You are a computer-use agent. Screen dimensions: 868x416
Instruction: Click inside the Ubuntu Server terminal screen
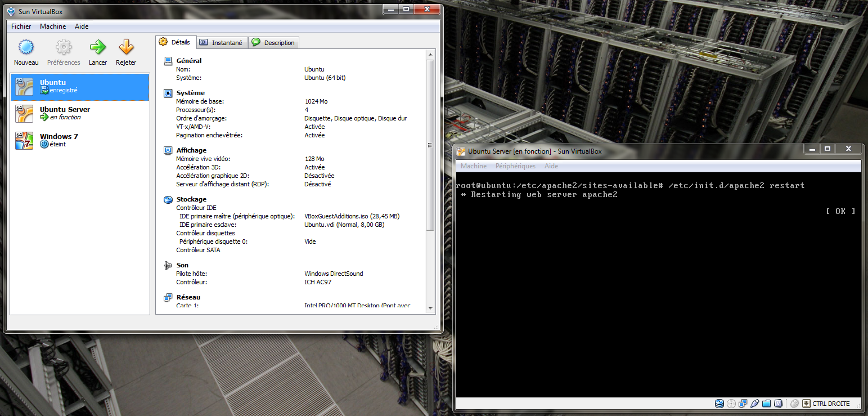658,284
